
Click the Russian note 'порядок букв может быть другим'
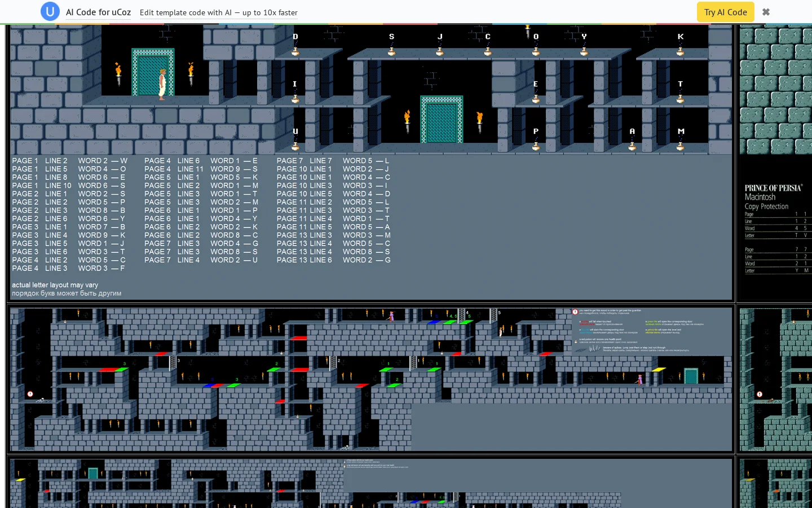tap(67, 294)
